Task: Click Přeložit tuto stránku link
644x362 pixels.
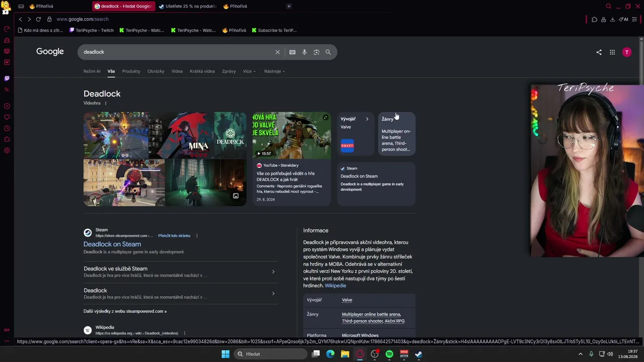Action: (x=174, y=236)
